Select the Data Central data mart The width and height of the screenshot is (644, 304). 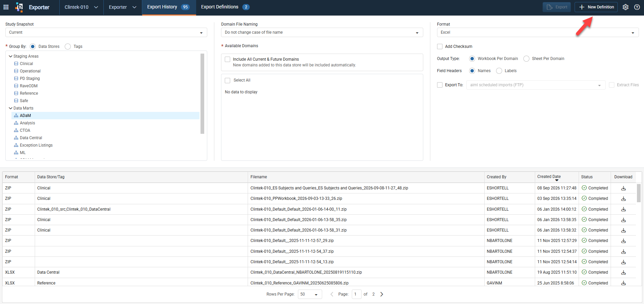coord(31,138)
